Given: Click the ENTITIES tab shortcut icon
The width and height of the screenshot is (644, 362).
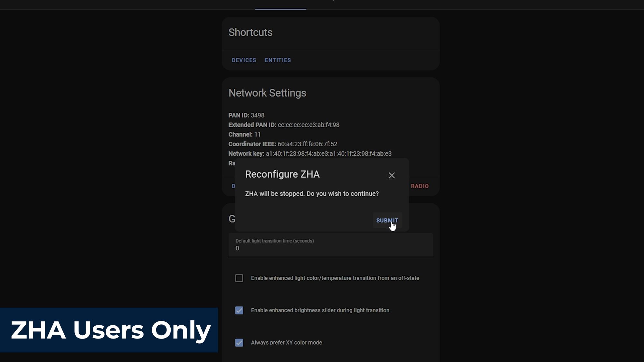Looking at the screenshot, I should (x=278, y=60).
